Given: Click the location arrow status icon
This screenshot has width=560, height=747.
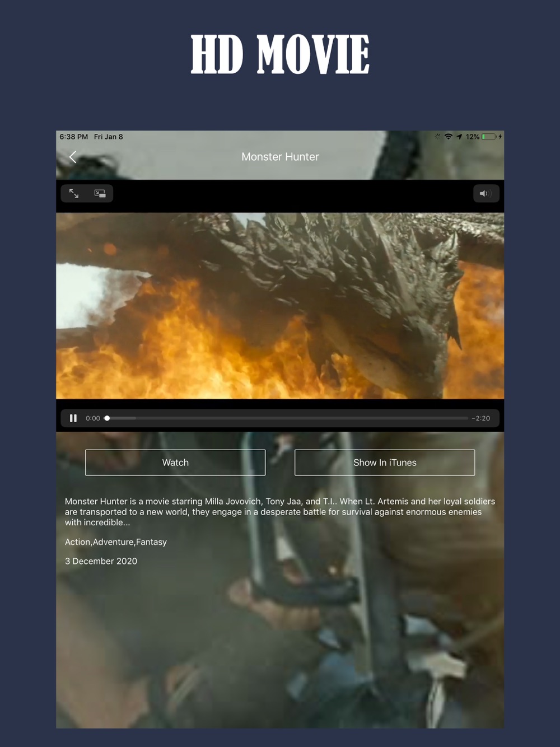Looking at the screenshot, I should pyautogui.click(x=459, y=137).
